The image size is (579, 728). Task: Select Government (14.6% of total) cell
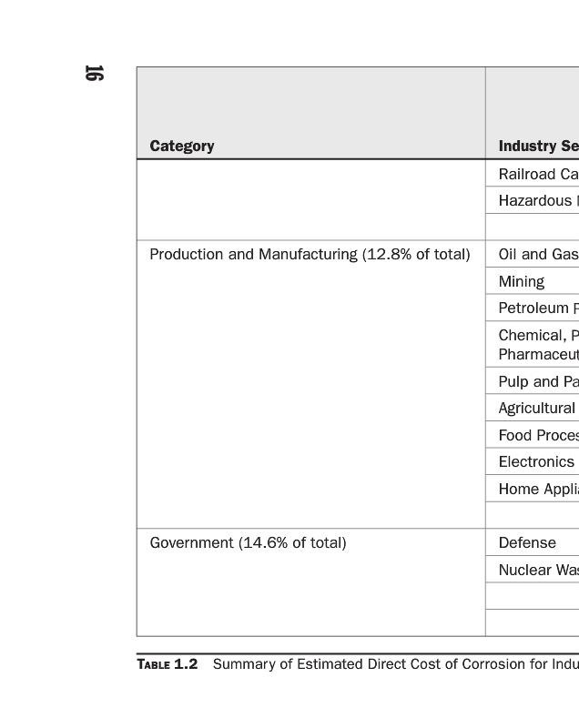pos(248,543)
